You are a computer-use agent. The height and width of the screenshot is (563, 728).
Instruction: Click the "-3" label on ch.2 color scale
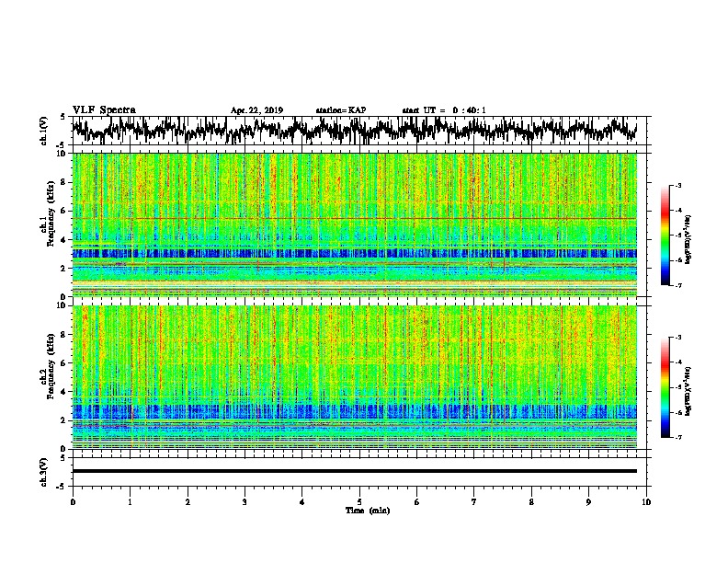(x=678, y=338)
